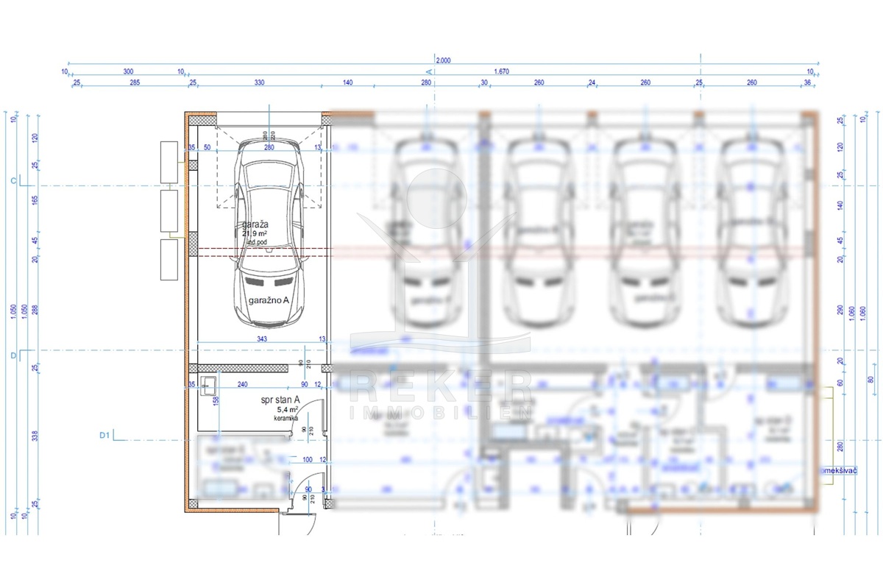This screenshot has height=588, width=883.
Task: Click the "omekšivač" label on right side
Action: coord(837,470)
